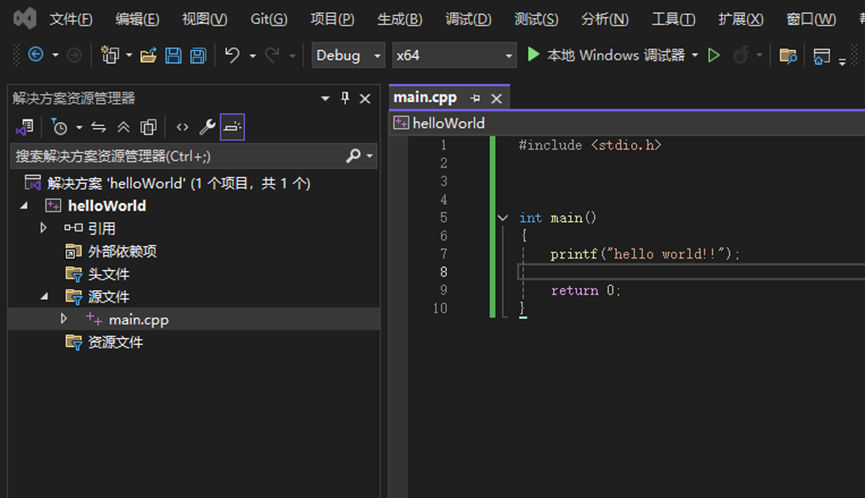This screenshot has height=498, width=865.
Task: Sync with active document icon
Action: (99, 127)
